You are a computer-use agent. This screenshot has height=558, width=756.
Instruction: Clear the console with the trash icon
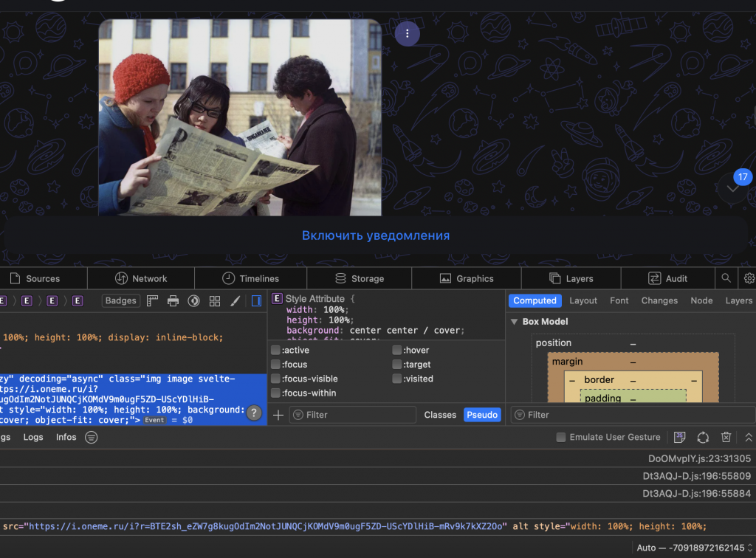[x=726, y=437]
